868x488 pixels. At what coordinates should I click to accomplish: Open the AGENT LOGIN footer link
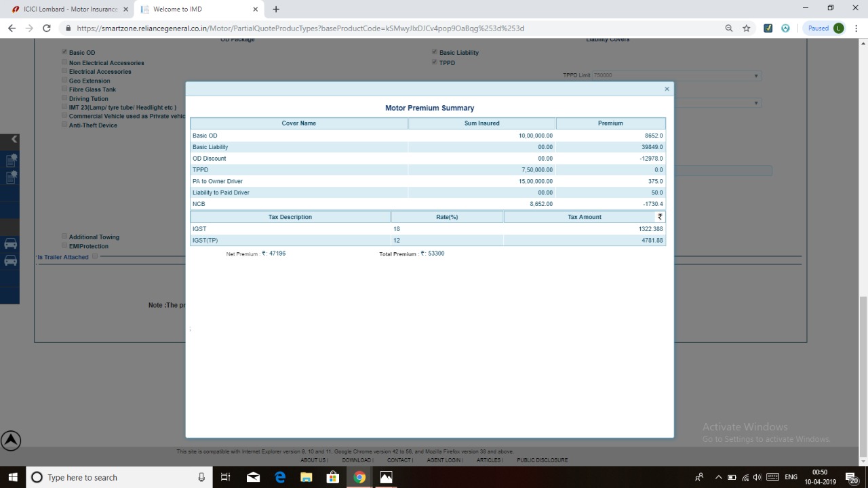(443, 460)
